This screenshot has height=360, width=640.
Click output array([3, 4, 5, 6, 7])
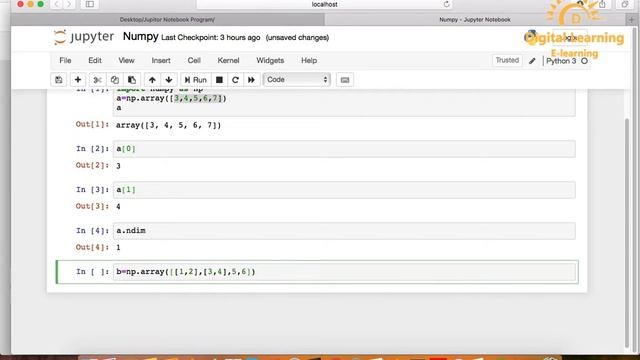[169, 125]
